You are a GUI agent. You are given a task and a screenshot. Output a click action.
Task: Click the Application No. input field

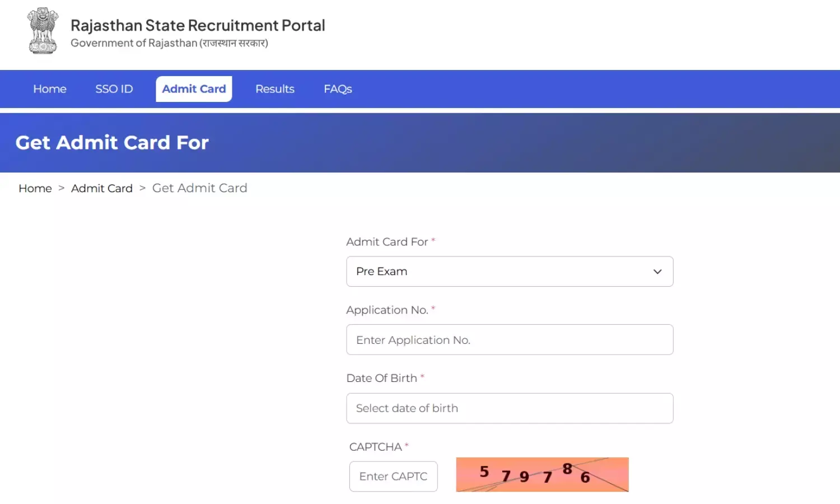(x=510, y=339)
